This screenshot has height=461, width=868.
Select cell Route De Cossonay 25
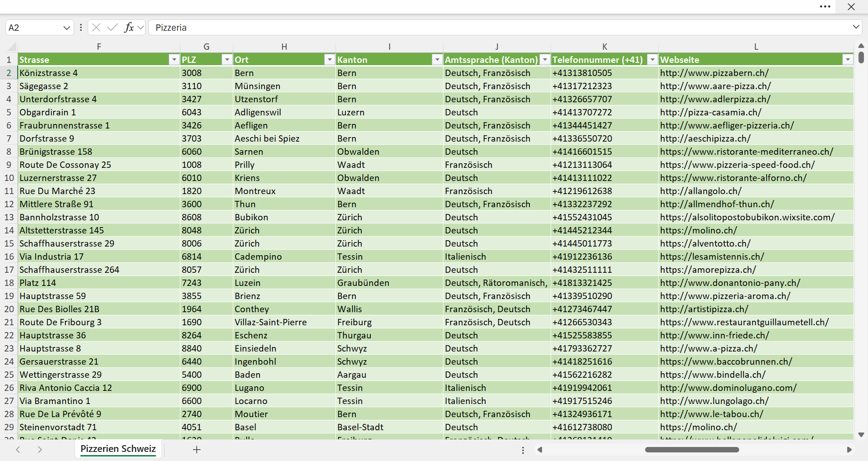pos(99,165)
